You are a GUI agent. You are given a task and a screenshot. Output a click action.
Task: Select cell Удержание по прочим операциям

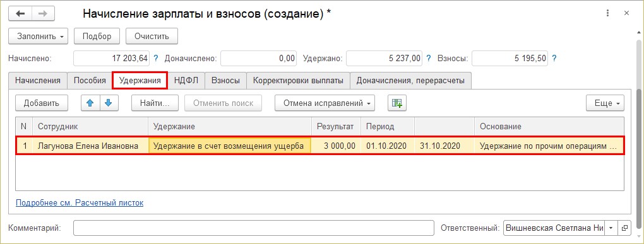tap(549, 146)
